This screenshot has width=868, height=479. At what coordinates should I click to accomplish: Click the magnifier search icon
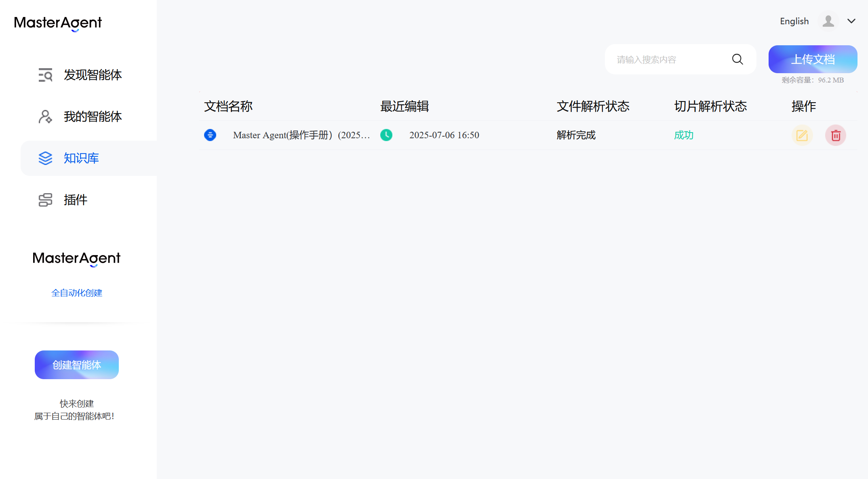point(737,59)
